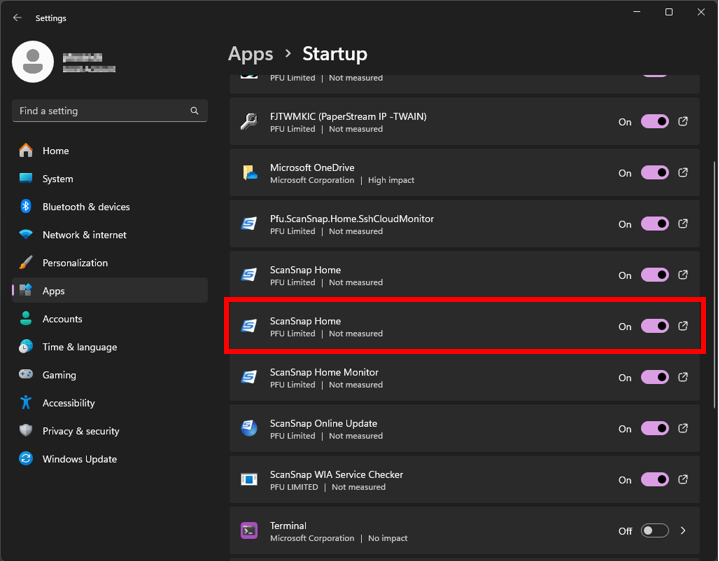Open System settings in the sidebar

[110, 179]
